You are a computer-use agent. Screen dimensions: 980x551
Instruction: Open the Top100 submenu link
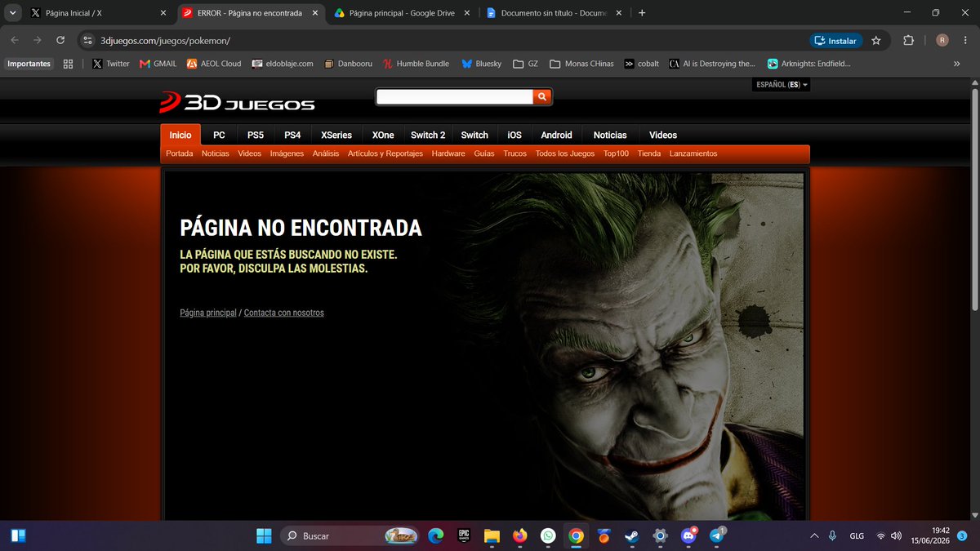(x=616, y=153)
